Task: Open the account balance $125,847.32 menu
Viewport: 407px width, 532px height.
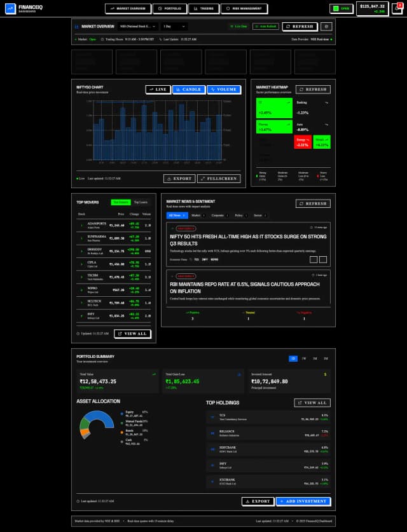Action: (372, 8)
